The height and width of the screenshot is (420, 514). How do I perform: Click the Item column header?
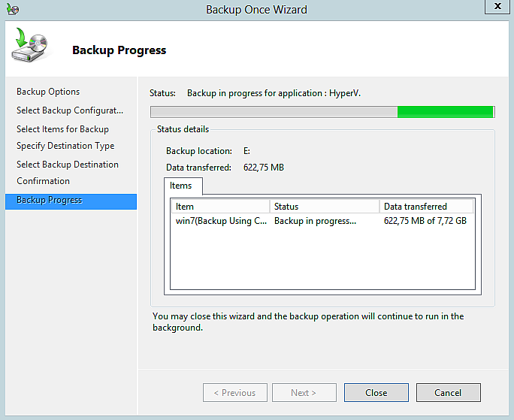pos(220,207)
